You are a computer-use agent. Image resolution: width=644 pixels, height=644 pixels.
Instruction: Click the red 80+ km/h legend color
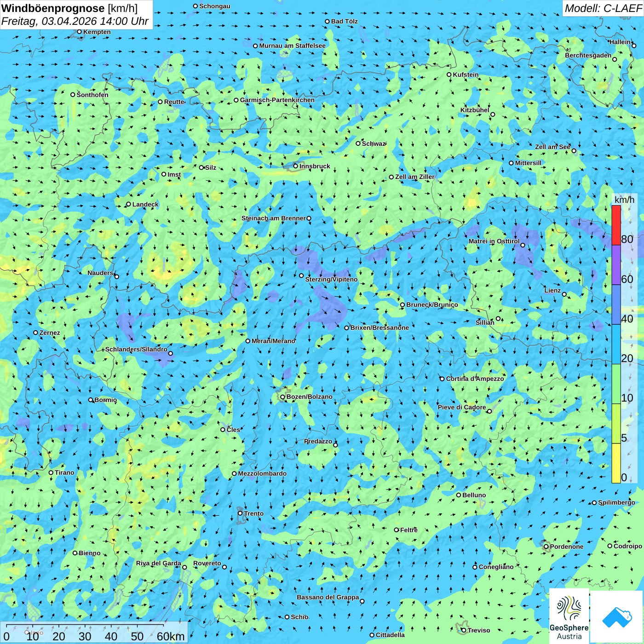click(616, 225)
